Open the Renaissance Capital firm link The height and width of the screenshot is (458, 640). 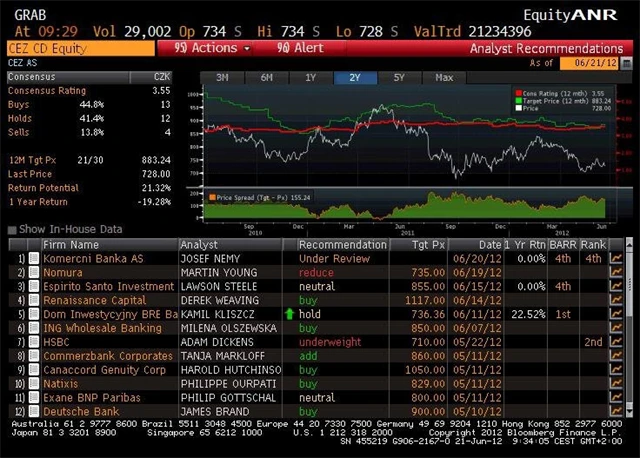94,300
